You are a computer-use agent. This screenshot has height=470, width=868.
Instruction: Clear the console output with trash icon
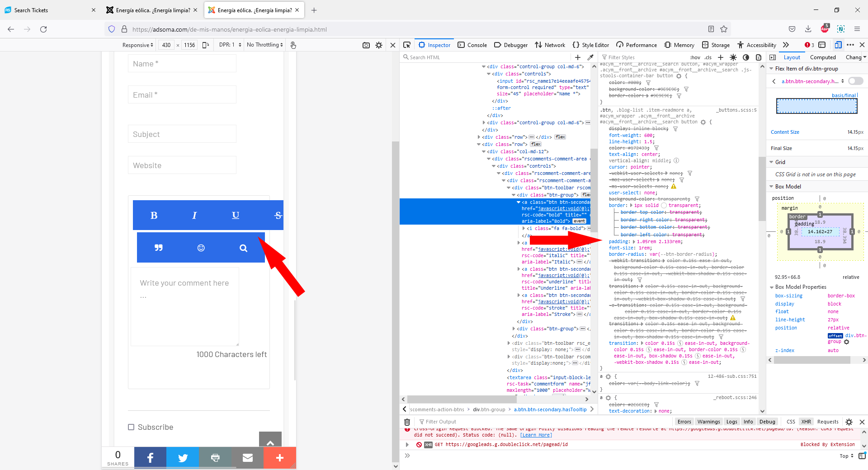(407, 422)
